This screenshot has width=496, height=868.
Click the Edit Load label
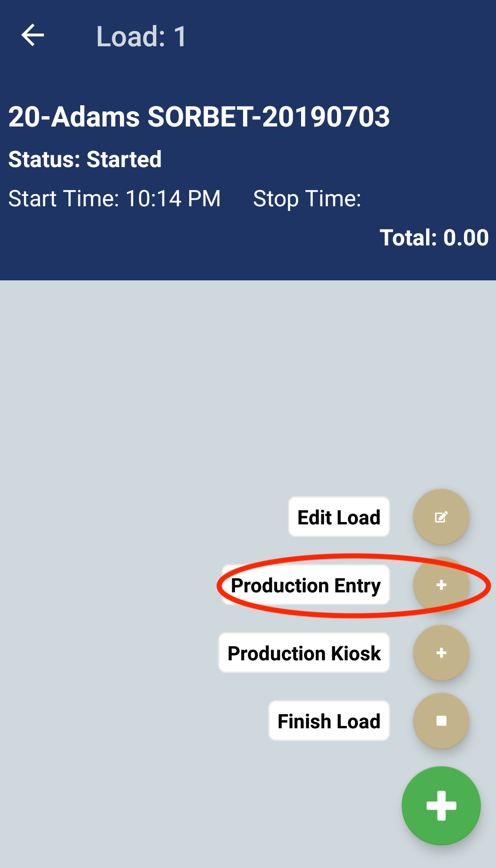click(339, 517)
